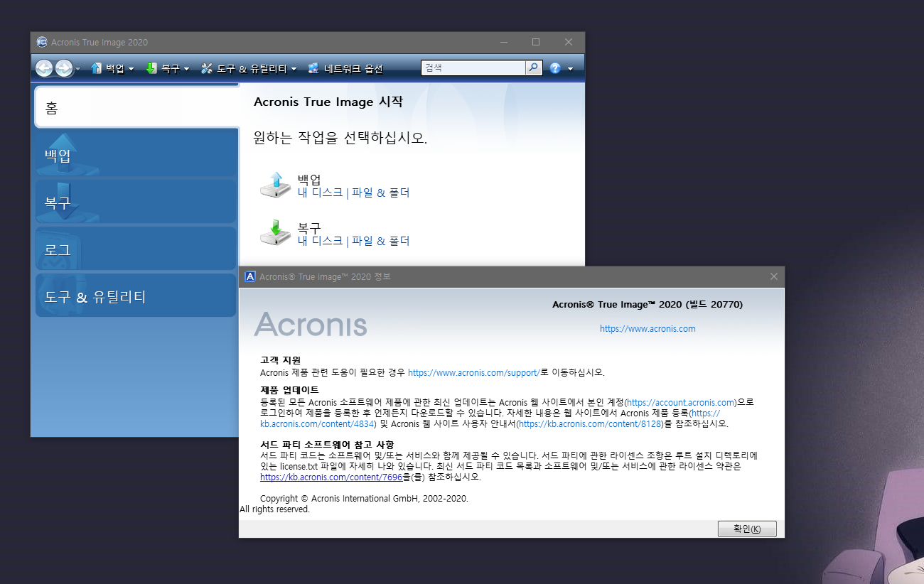
Task: Click the 확인(K) button
Action: click(747, 529)
